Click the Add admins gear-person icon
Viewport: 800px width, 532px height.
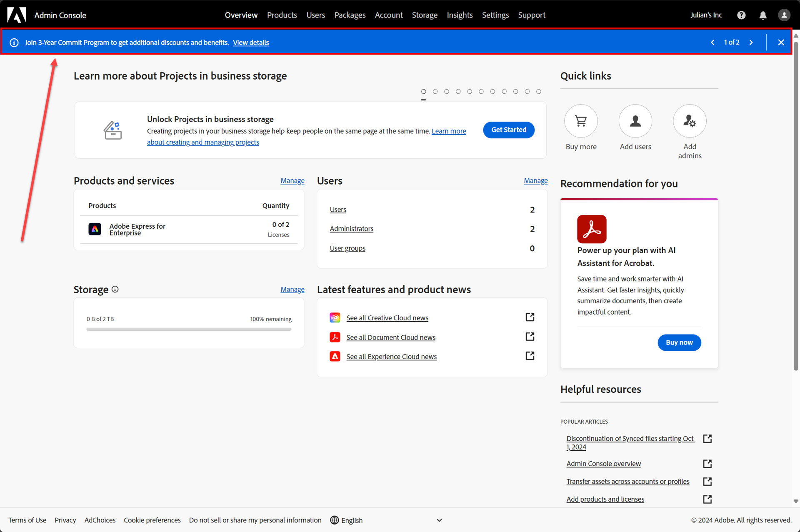pyautogui.click(x=689, y=121)
